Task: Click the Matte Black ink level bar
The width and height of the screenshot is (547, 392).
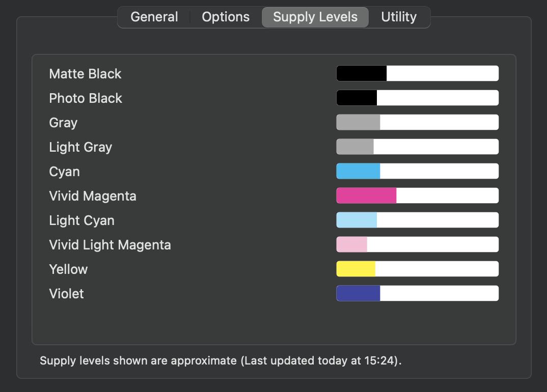Action: click(417, 73)
